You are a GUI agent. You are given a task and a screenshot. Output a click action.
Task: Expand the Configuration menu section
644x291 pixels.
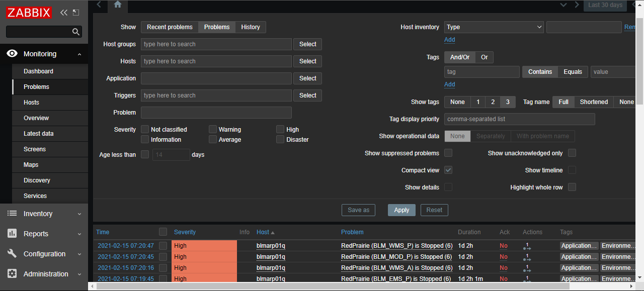(x=44, y=254)
